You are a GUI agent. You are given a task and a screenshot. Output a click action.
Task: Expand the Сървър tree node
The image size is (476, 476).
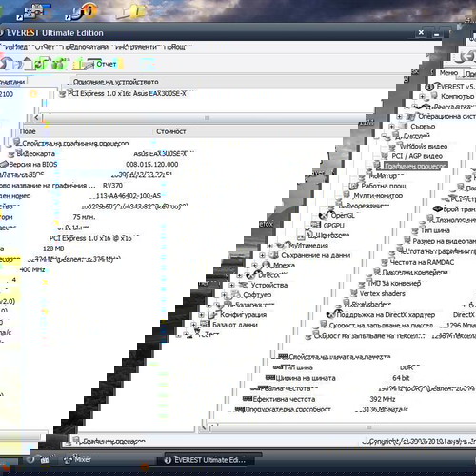pos(392,127)
